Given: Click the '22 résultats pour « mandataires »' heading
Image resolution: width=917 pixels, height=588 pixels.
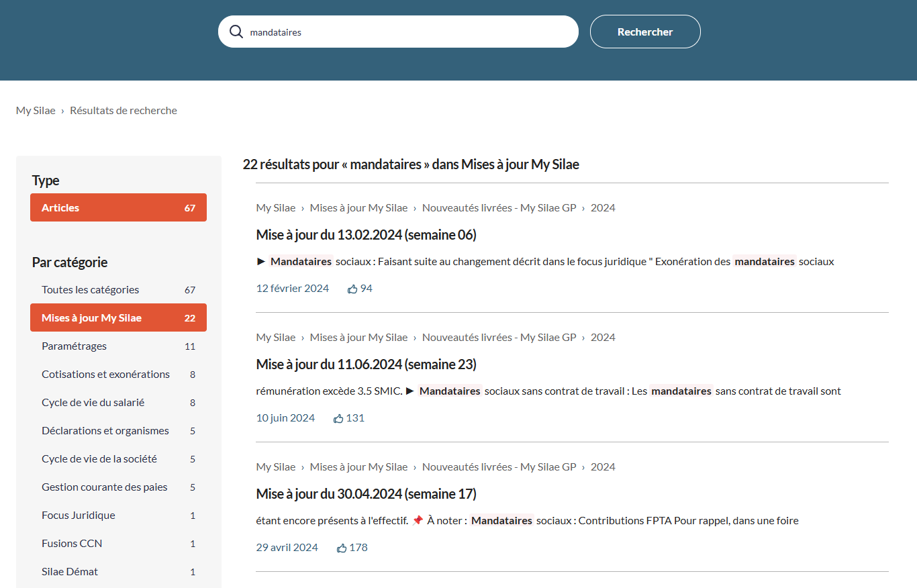Looking at the screenshot, I should pyautogui.click(x=411, y=164).
